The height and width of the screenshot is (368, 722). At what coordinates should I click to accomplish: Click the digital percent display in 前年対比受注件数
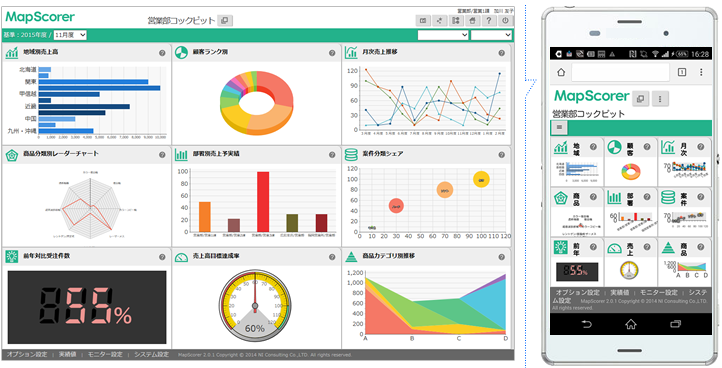(x=87, y=307)
